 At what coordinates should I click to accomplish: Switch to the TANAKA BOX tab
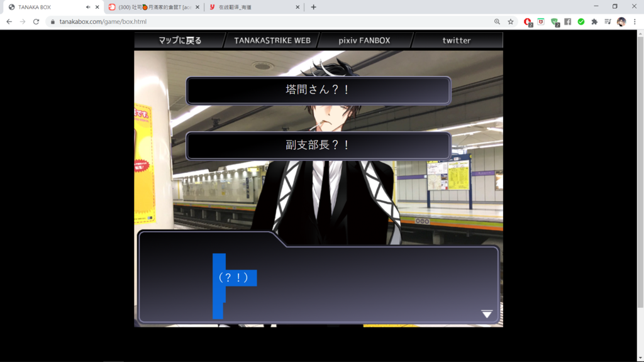click(52, 7)
